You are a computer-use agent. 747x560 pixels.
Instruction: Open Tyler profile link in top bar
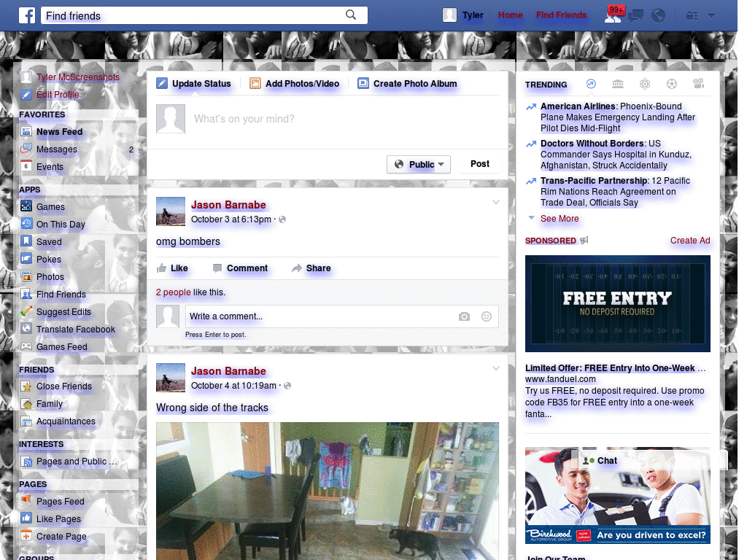[473, 15]
